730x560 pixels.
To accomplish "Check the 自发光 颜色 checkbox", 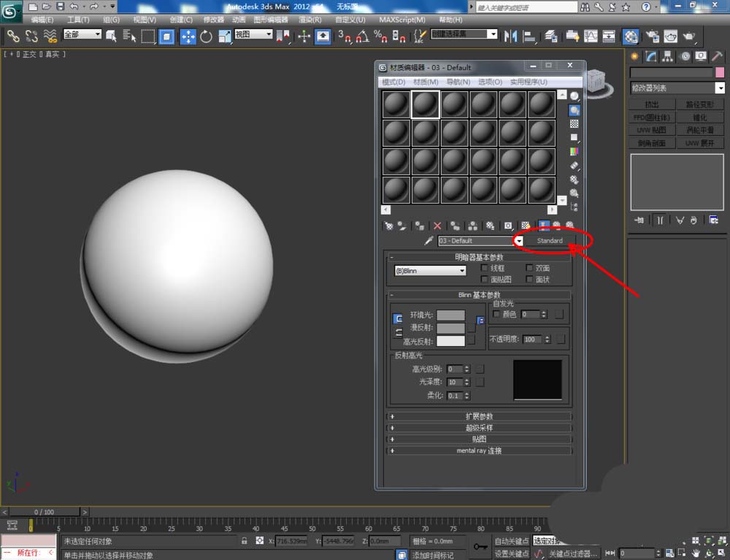I will point(497,314).
